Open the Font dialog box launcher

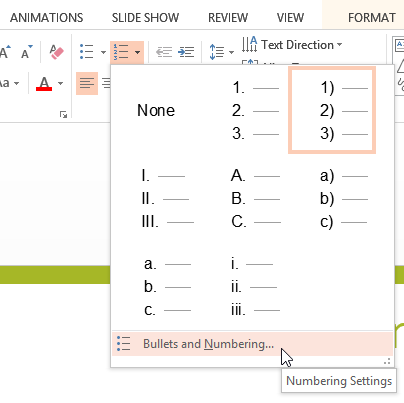[x=63, y=115]
